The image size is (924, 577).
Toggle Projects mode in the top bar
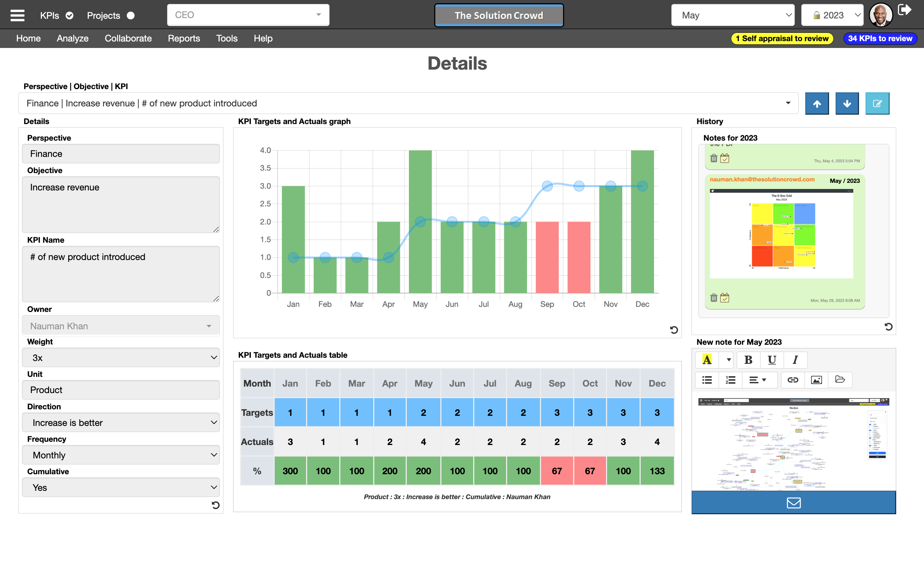(131, 16)
